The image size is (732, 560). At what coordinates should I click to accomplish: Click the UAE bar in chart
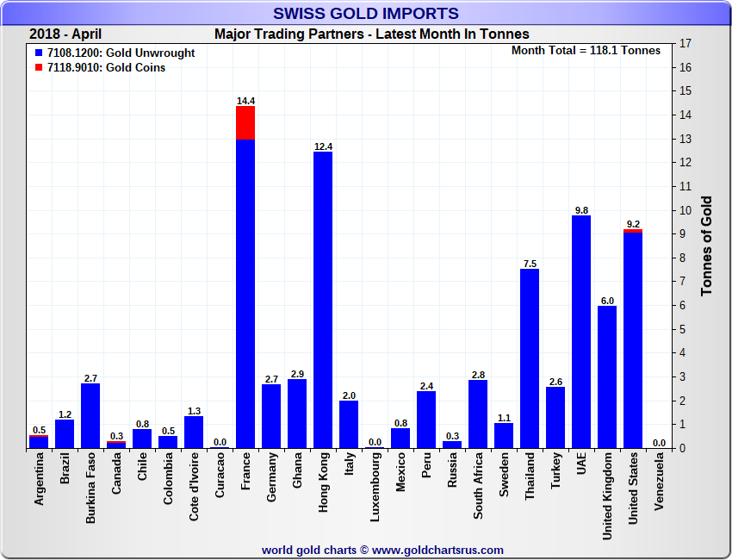581,332
